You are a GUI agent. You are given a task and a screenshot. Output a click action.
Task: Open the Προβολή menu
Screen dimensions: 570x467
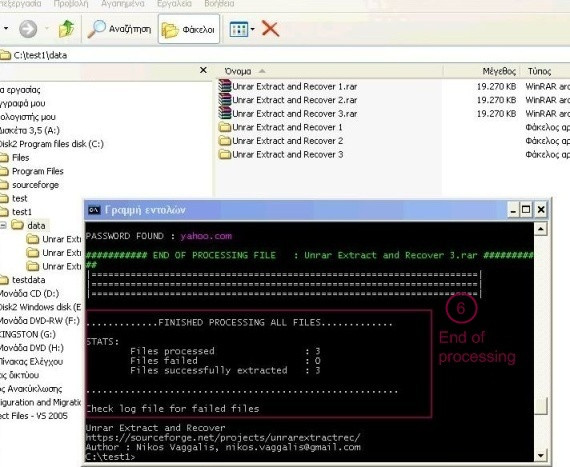point(71,4)
